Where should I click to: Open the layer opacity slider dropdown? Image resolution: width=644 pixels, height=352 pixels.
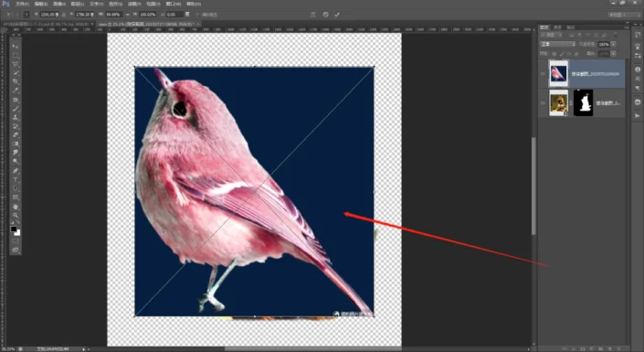coord(613,44)
